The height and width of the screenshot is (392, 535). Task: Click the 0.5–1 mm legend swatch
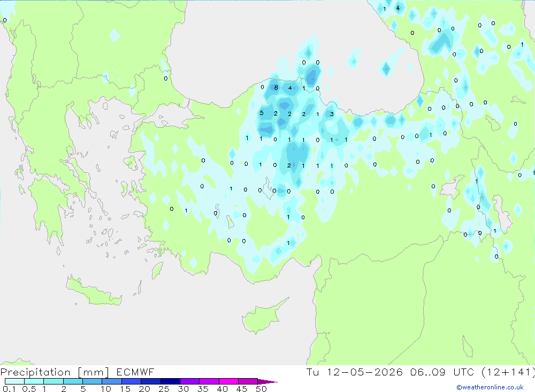(x=34, y=381)
